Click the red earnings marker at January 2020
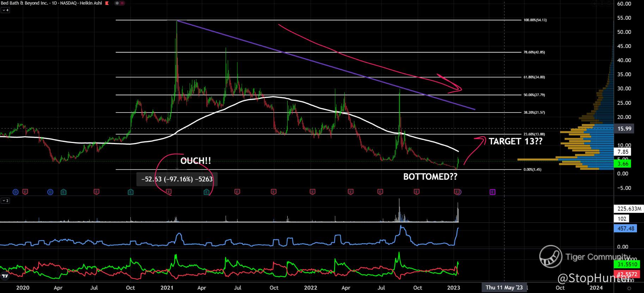The height and width of the screenshot is (293, 644). click(x=25, y=192)
